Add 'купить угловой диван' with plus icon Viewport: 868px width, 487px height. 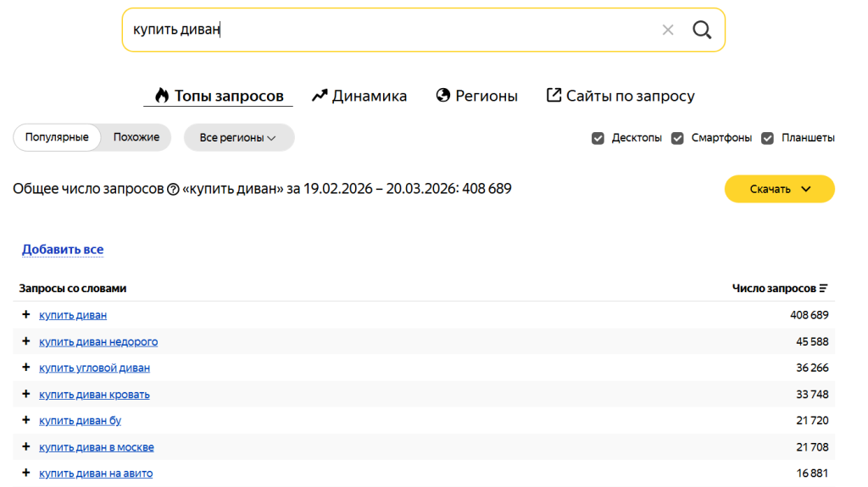(25, 368)
